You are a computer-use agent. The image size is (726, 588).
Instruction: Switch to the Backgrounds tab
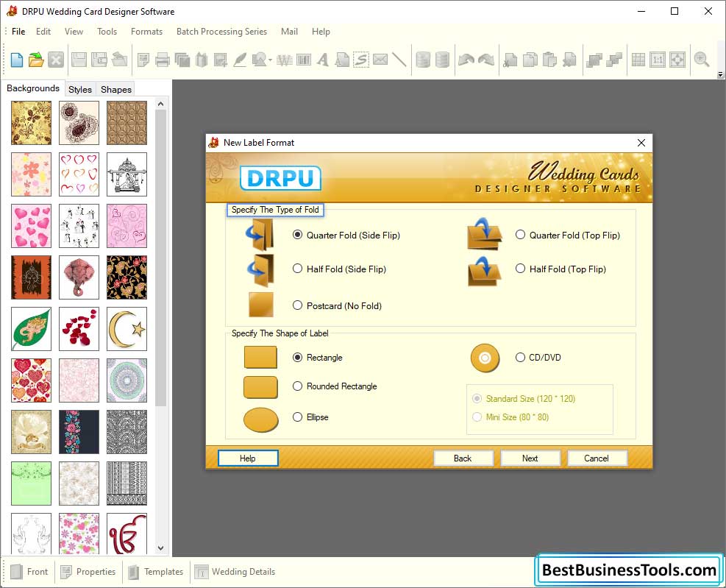33,88
